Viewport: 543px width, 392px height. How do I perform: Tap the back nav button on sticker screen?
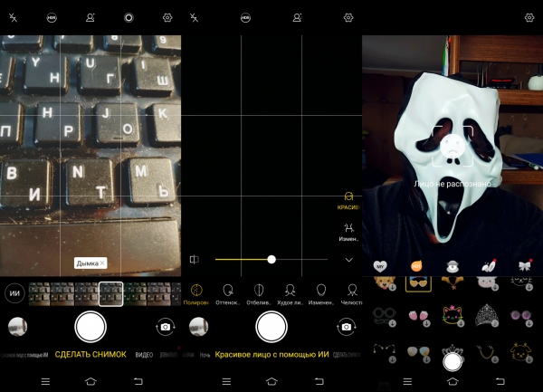coord(500,382)
